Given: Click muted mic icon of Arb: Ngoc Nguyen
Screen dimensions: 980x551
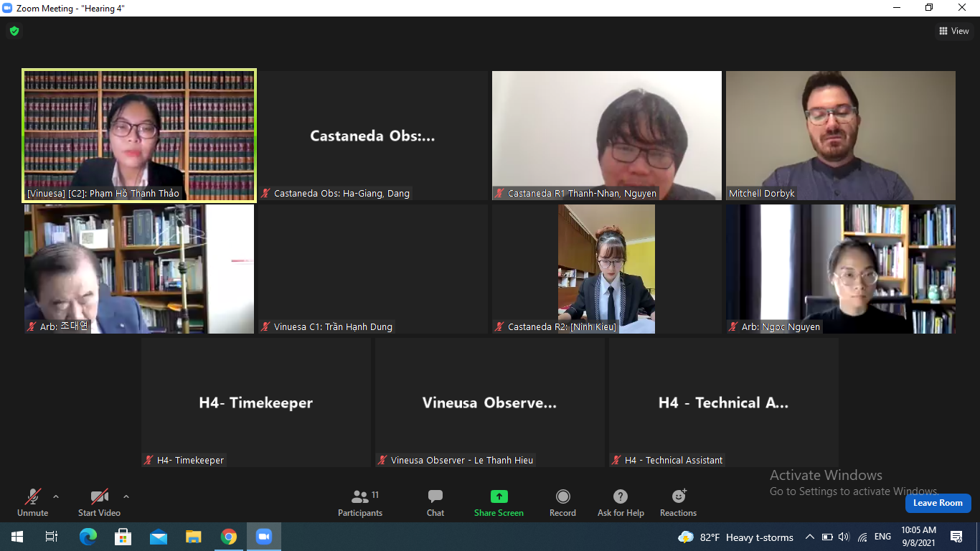Looking at the screenshot, I should 734,326.
